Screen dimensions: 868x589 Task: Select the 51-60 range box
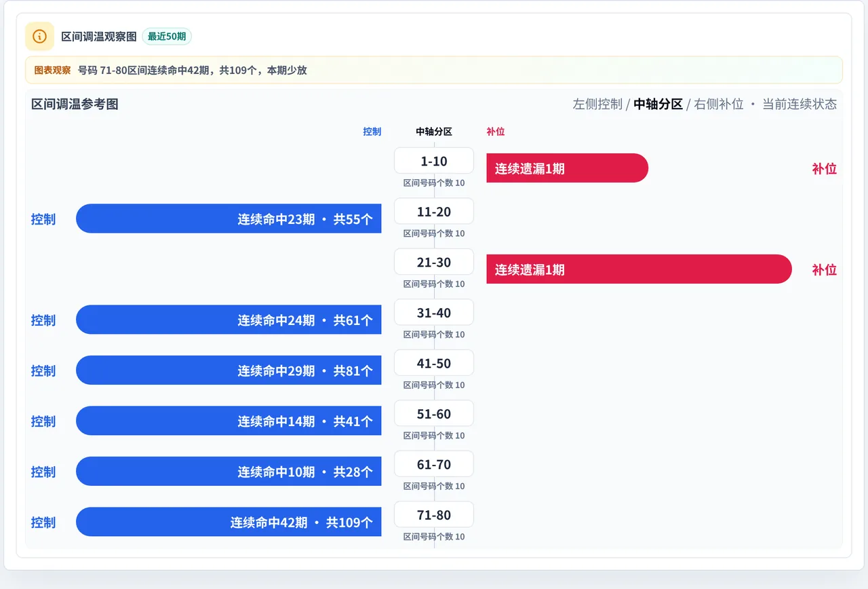point(434,414)
